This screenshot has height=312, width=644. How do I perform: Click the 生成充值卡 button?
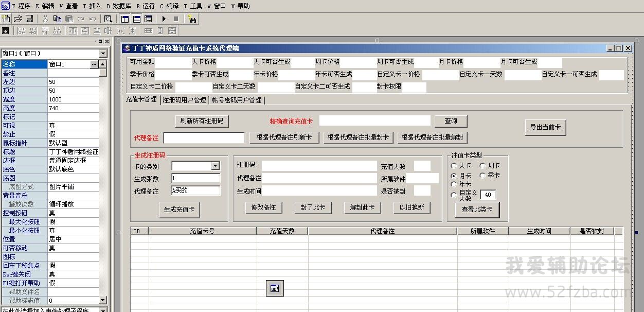[x=179, y=210]
